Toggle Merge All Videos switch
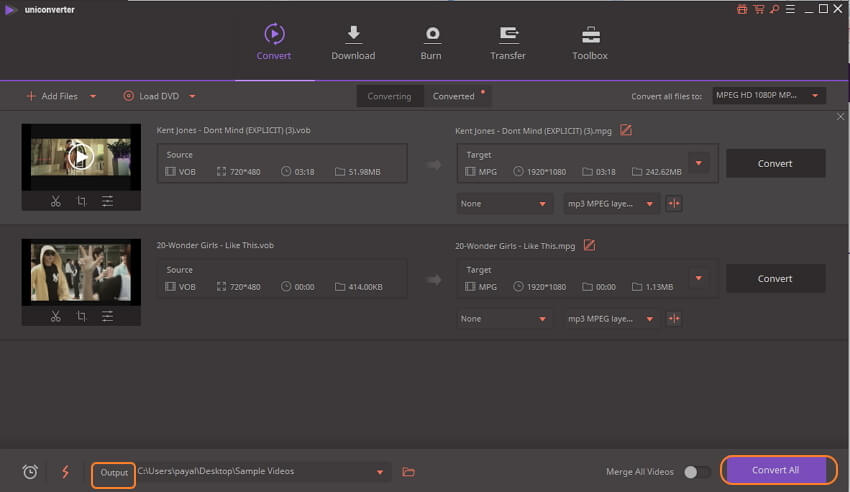 (697, 472)
